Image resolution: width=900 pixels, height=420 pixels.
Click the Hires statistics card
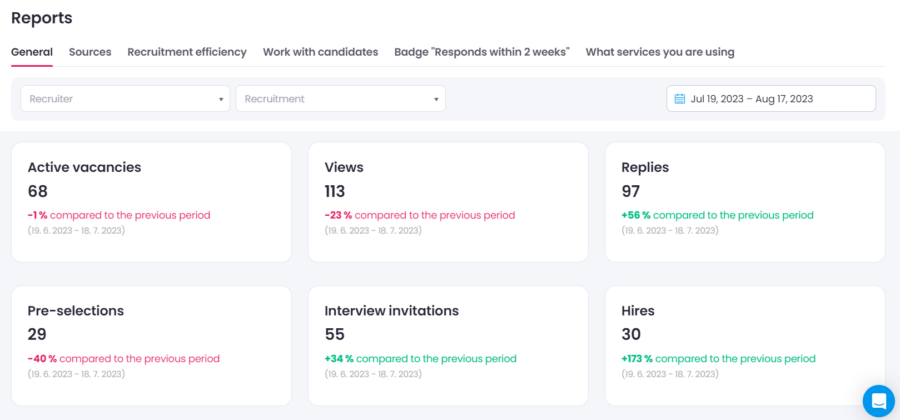click(x=744, y=346)
